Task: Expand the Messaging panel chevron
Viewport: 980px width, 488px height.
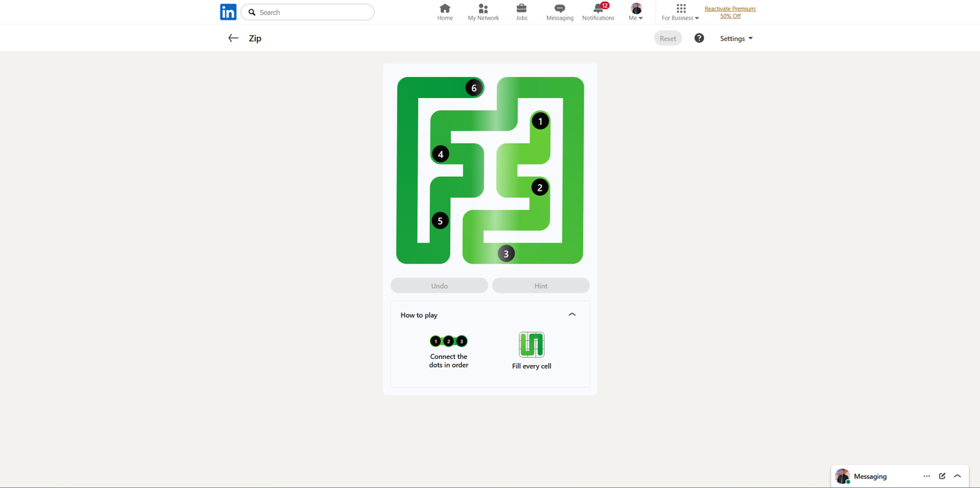Action: pos(957,476)
